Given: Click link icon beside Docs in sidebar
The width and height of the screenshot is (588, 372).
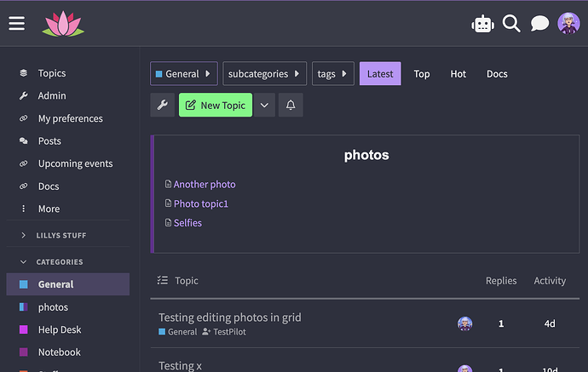Looking at the screenshot, I should point(24,186).
